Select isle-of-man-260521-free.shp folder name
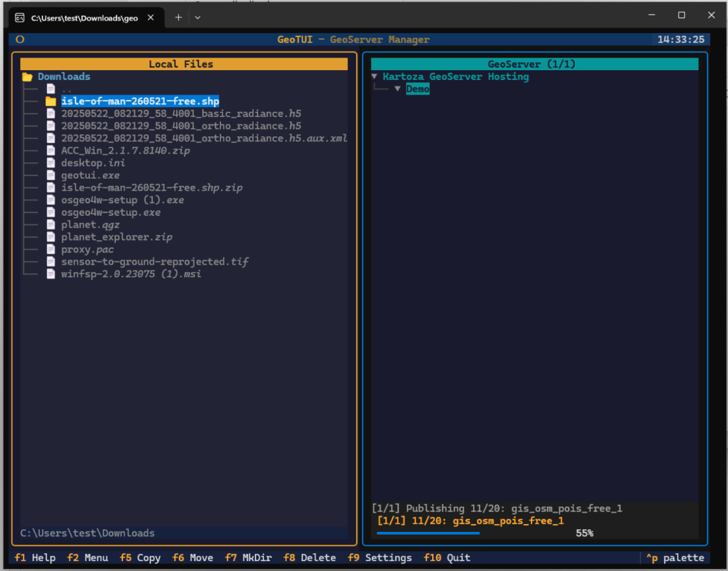 click(140, 101)
